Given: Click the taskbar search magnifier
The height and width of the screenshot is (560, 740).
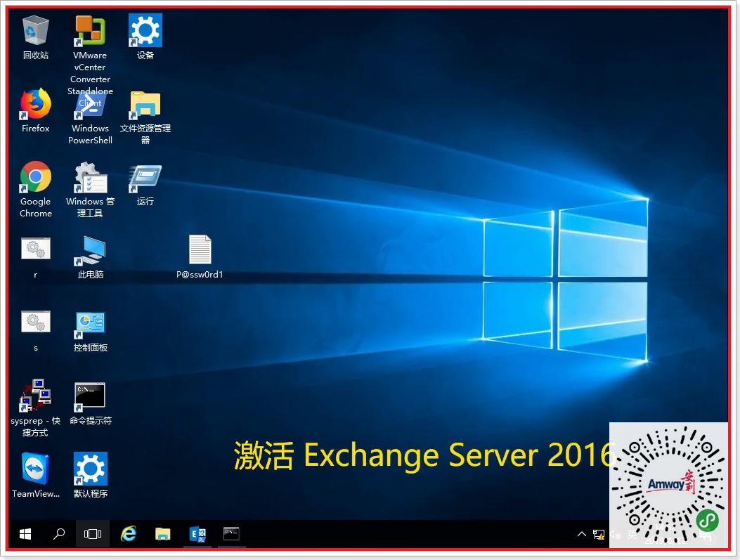Looking at the screenshot, I should tap(59, 534).
